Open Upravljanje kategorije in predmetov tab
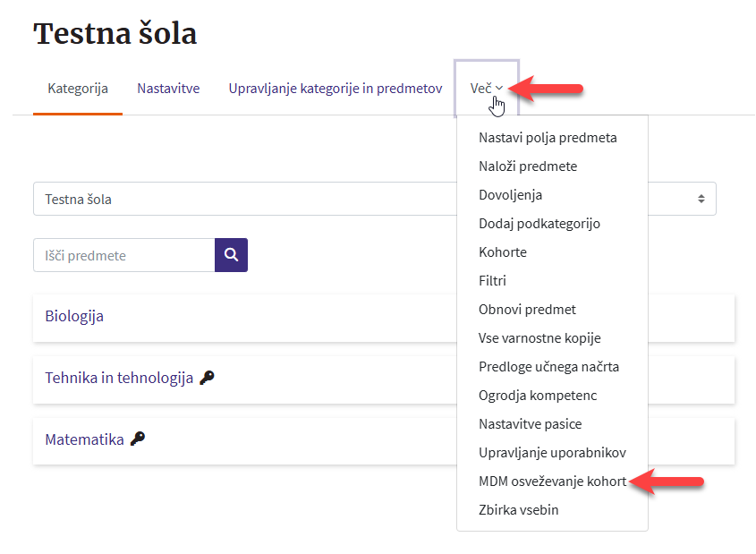 [335, 89]
